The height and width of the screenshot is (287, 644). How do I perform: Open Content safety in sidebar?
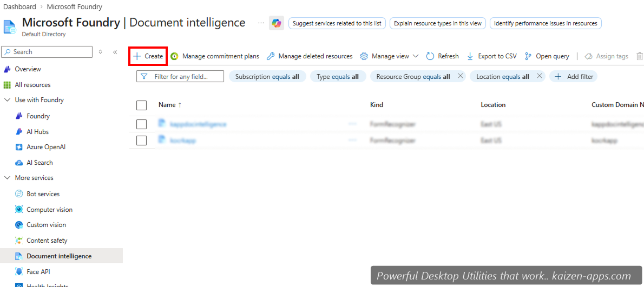pyautogui.click(x=47, y=241)
